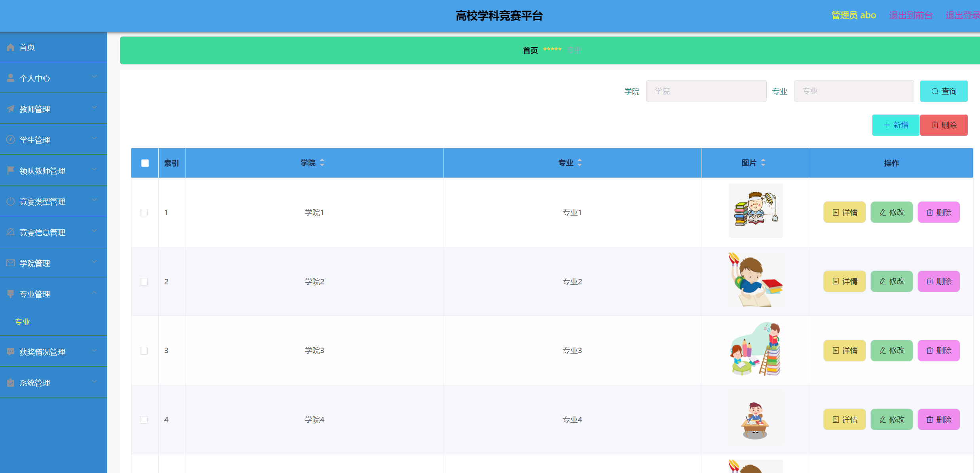
Task: Click 退出登录 link in header
Action: 963,15
